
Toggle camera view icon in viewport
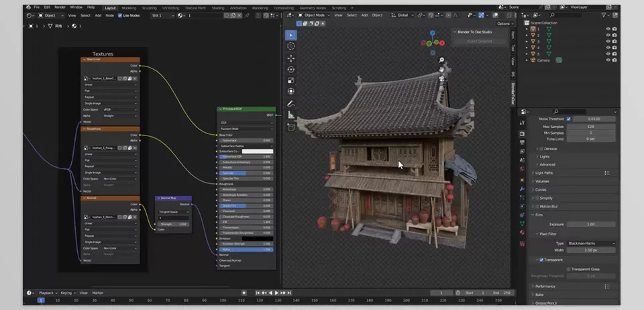click(441, 79)
